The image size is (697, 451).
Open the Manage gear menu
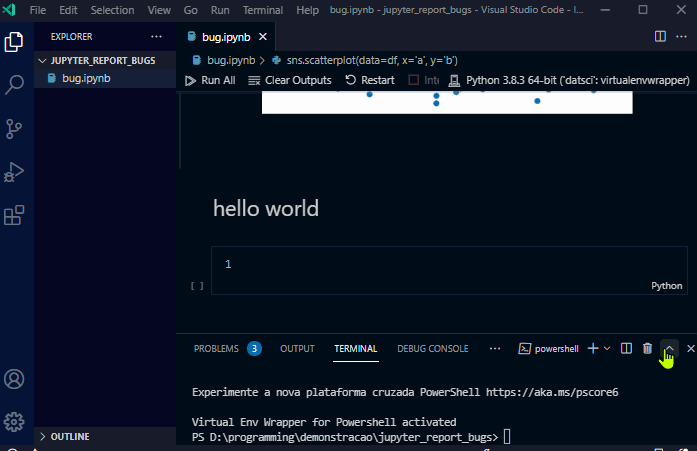(x=14, y=422)
